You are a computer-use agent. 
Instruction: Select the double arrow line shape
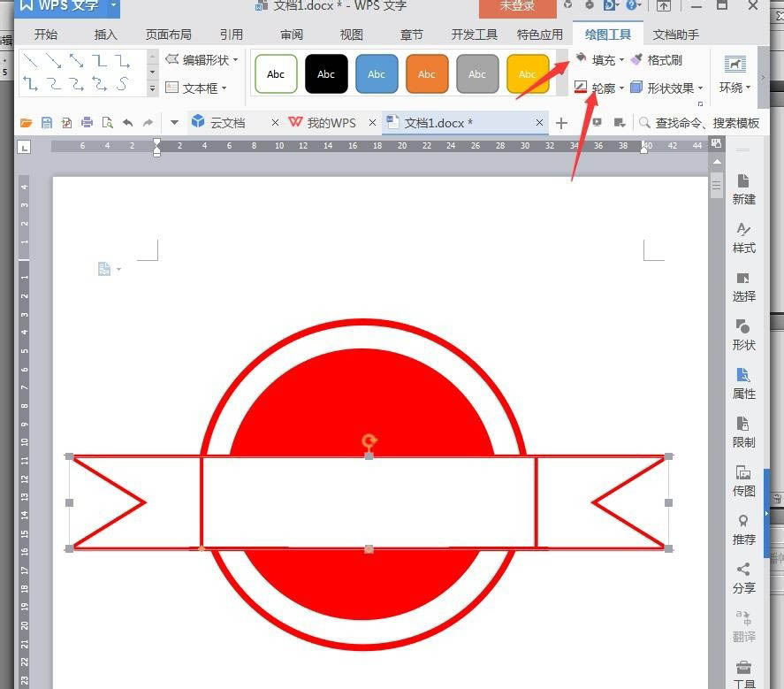pyautogui.click(x=77, y=61)
